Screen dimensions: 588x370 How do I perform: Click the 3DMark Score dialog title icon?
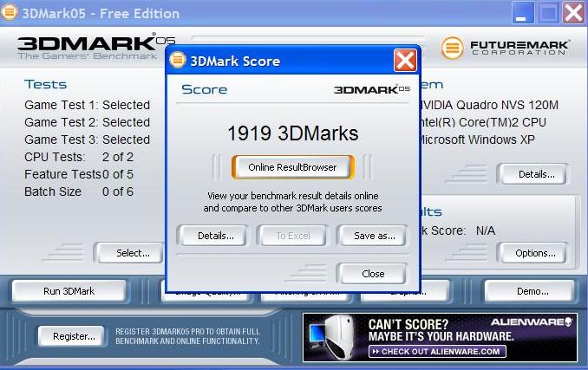178,60
